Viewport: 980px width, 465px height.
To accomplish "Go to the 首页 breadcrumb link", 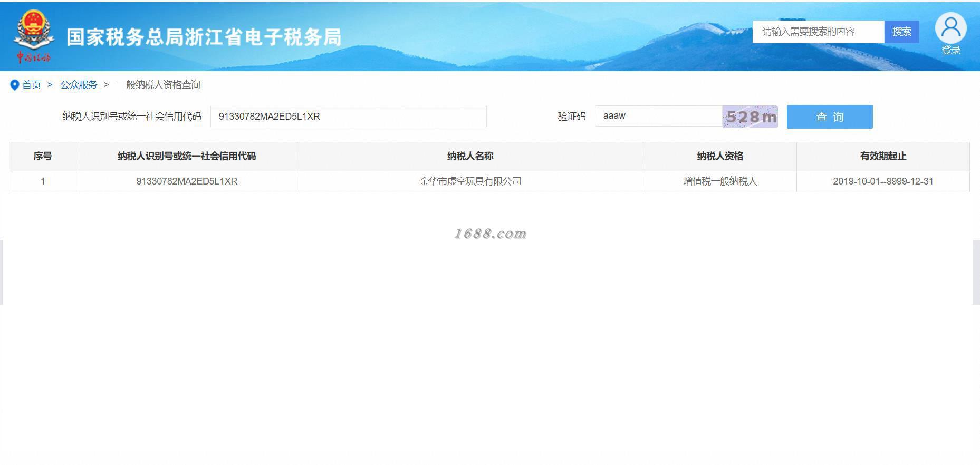I will (31, 85).
